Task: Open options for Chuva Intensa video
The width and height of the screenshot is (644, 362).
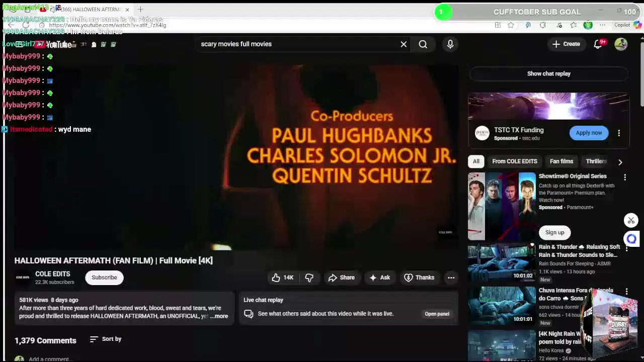Action: coord(626,292)
